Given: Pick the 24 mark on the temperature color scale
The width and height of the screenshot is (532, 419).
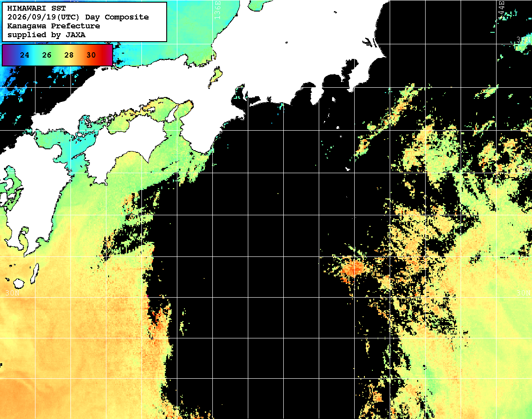Looking at the screenshot, I should (x=25, y=55).
